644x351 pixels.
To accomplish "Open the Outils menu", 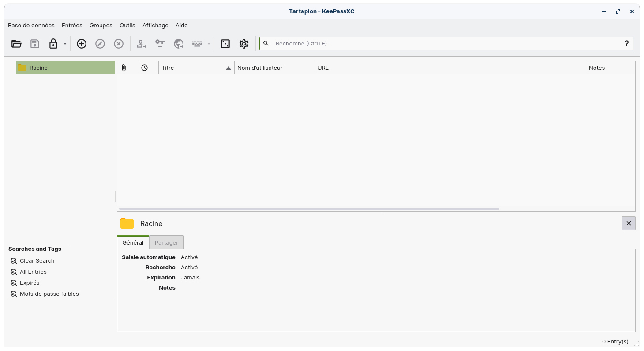I will [x=127, y=26].
